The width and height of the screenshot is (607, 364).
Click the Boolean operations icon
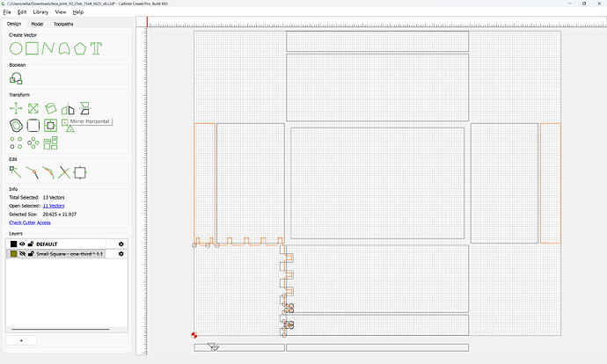coord(16,78)
